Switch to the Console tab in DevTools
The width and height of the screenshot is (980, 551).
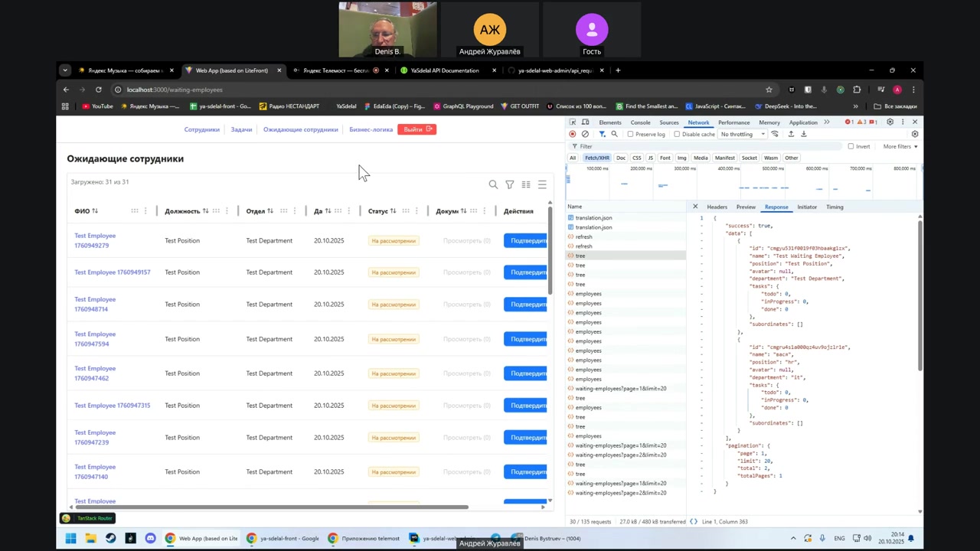coord(640,122)
